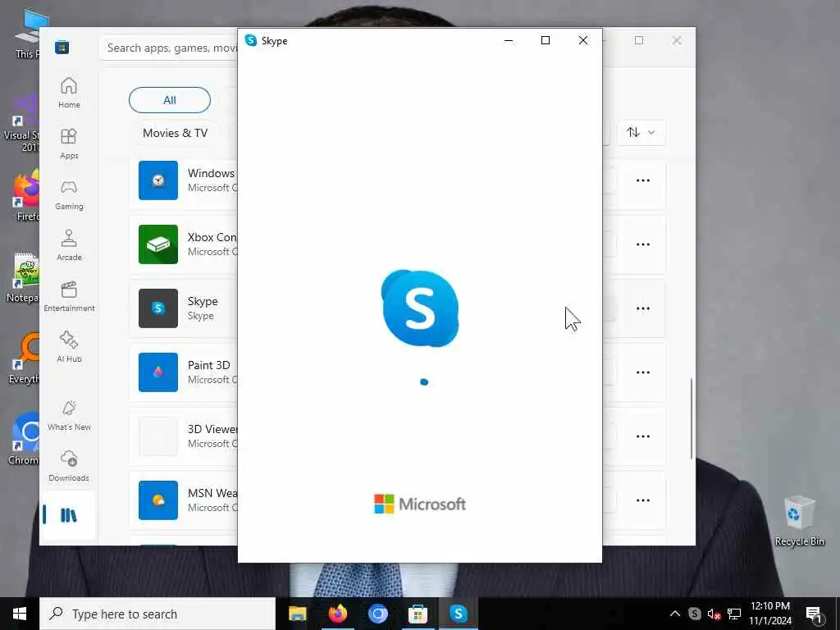Open more options for Windows Clock row
Viewport: 840px width, 630px height.
click(x=643, y=180)
